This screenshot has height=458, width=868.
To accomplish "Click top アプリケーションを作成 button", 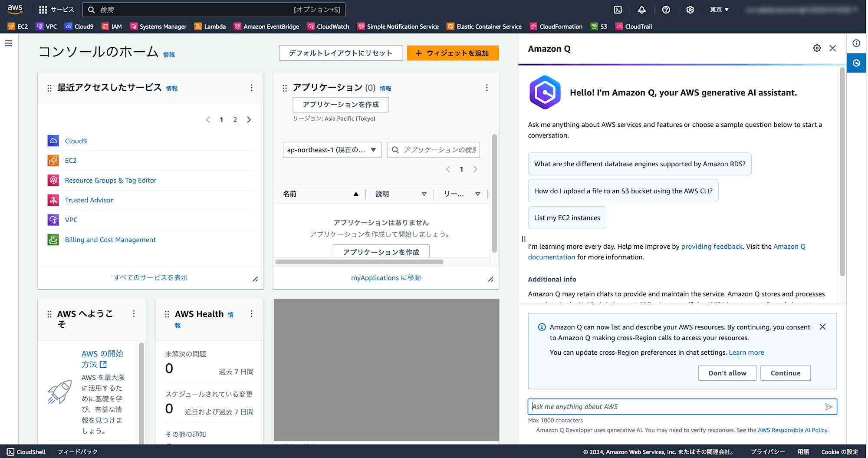I will [x=341, y=105].
